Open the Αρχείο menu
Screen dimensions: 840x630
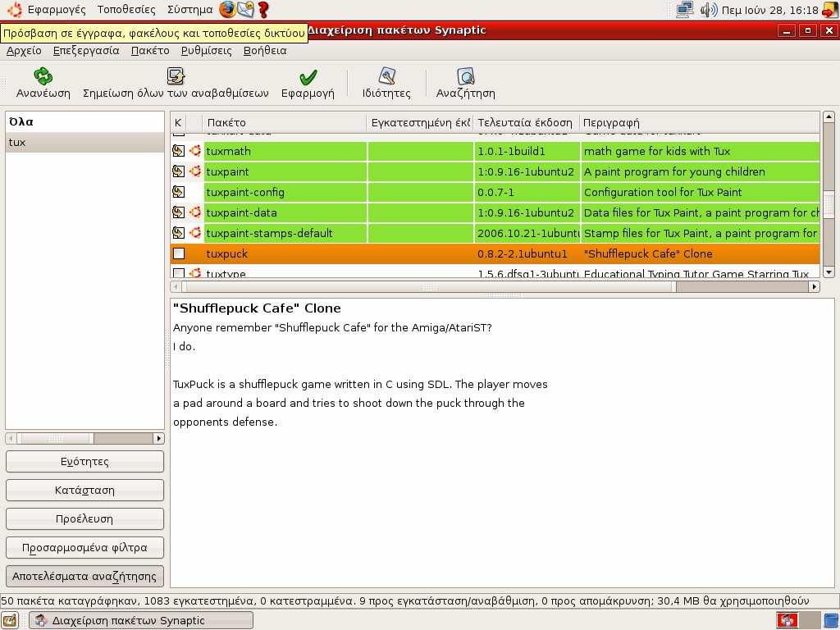point(24,50)
